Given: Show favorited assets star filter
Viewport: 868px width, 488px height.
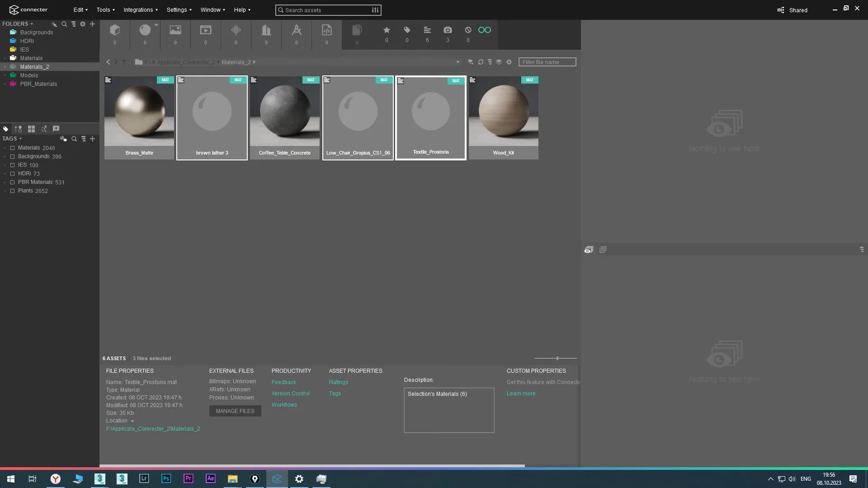Looking at the screenshot, I should tap(387, 30).
